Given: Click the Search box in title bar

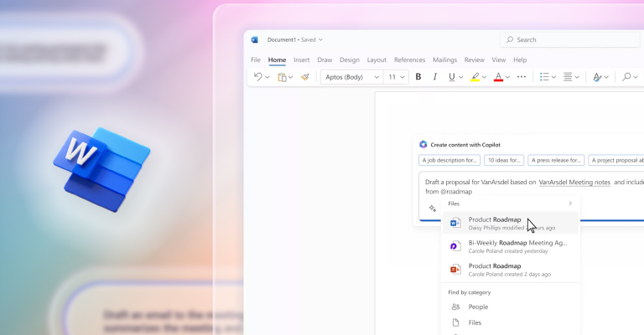Looking at the screenshot, I should 572,39.
